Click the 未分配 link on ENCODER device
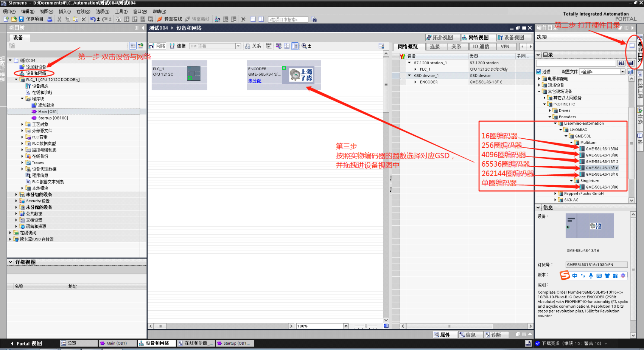Image resolution: width=644 pixels, height=350 pixels. click(255, 81)
